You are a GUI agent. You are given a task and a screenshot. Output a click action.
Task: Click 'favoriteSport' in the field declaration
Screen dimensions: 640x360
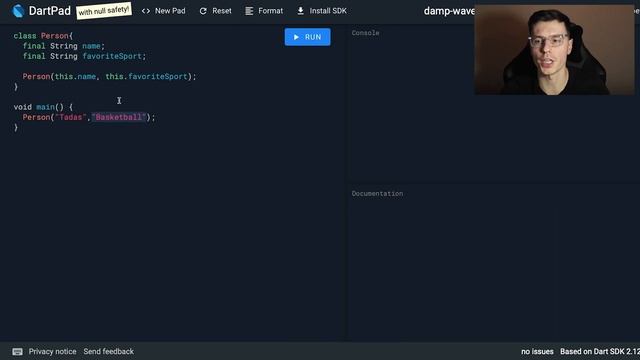click(x=112, y=56)
